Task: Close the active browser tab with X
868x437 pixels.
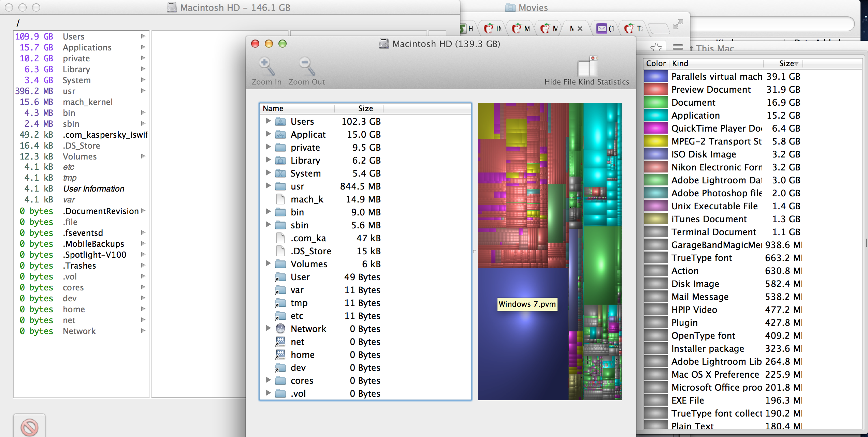Action: tap(580, 29)
